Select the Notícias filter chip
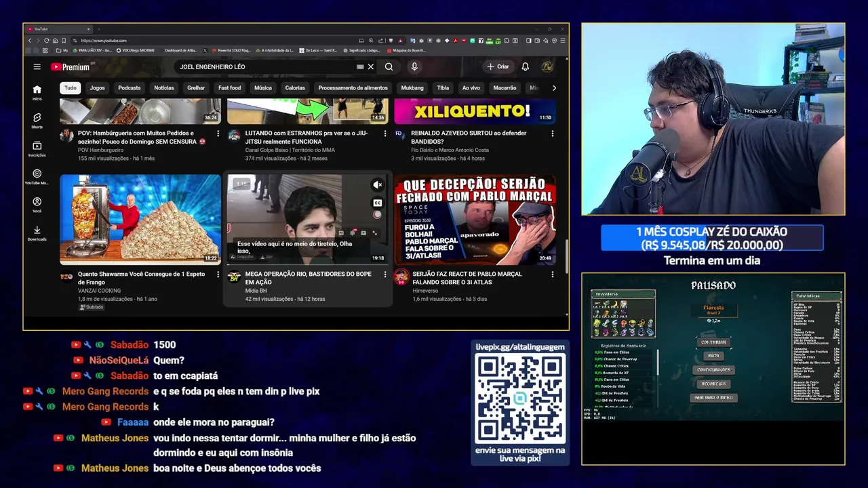 point(164,88)
